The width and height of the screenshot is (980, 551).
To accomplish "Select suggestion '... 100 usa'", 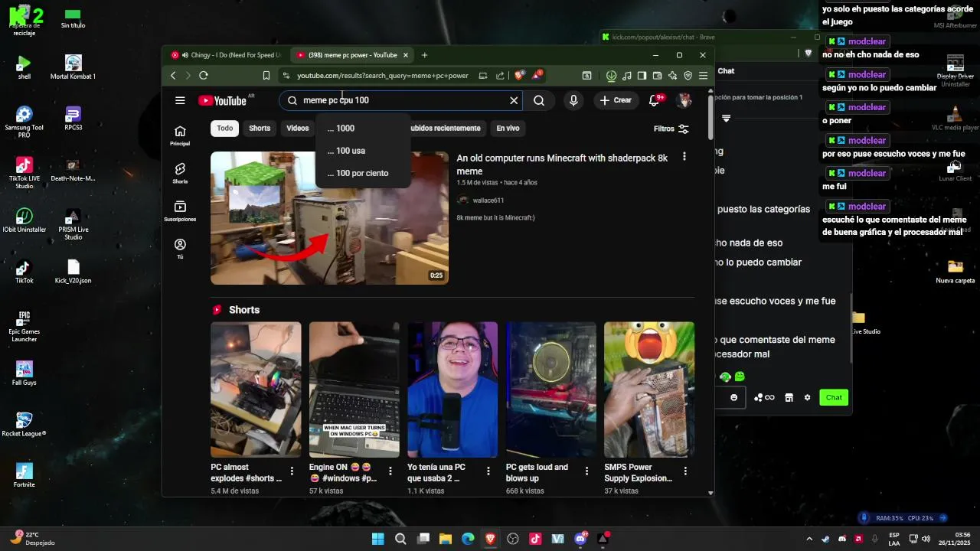I will point(363,151).
